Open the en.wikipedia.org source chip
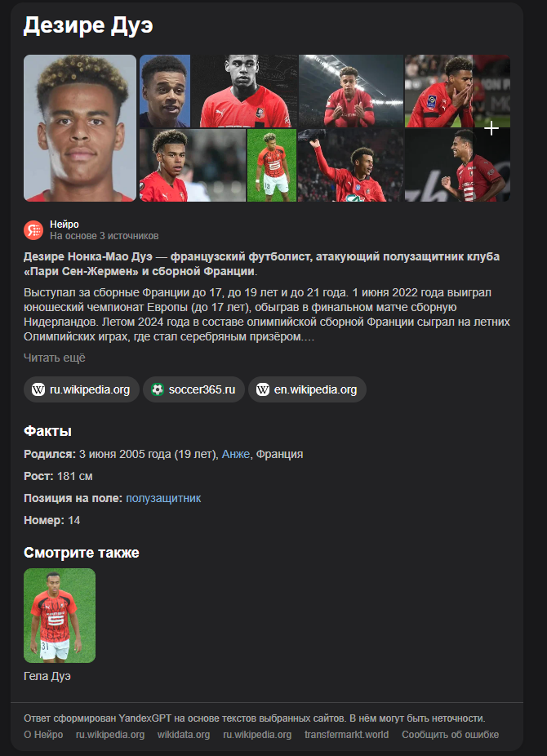The height and width of the screenshot is (756, 547). pyautogui.click(x=308, y=389)
